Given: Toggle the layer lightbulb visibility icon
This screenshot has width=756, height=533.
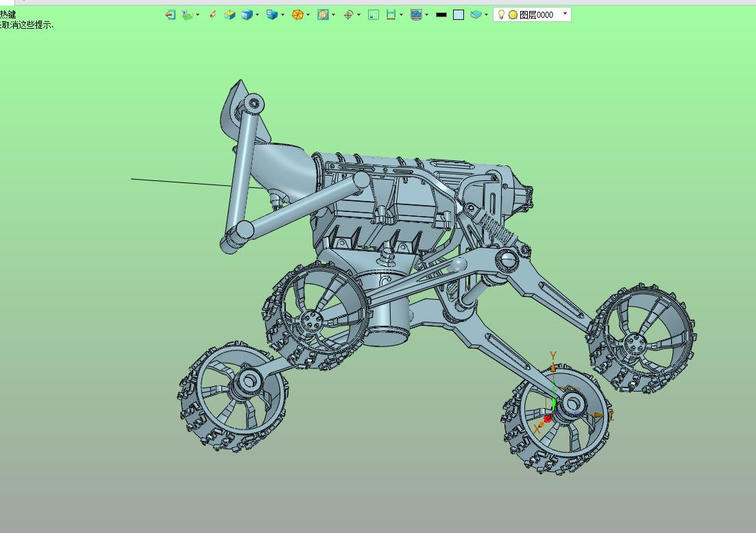Looking at the screenshot, I should pyautogui.click(x=501, y=14).
